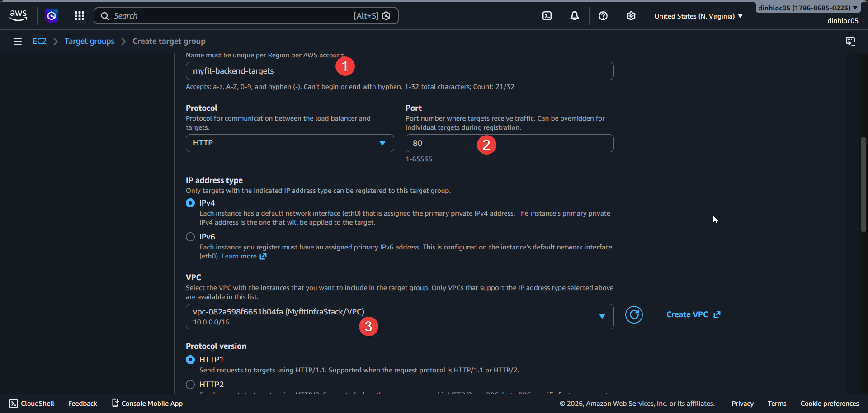Open the AWS services grid icon

coord(80,15)
